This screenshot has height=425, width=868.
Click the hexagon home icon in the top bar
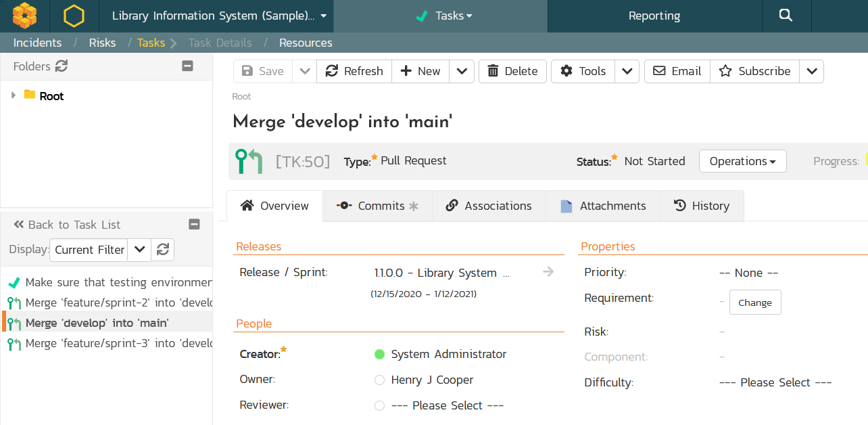point(74,16)
